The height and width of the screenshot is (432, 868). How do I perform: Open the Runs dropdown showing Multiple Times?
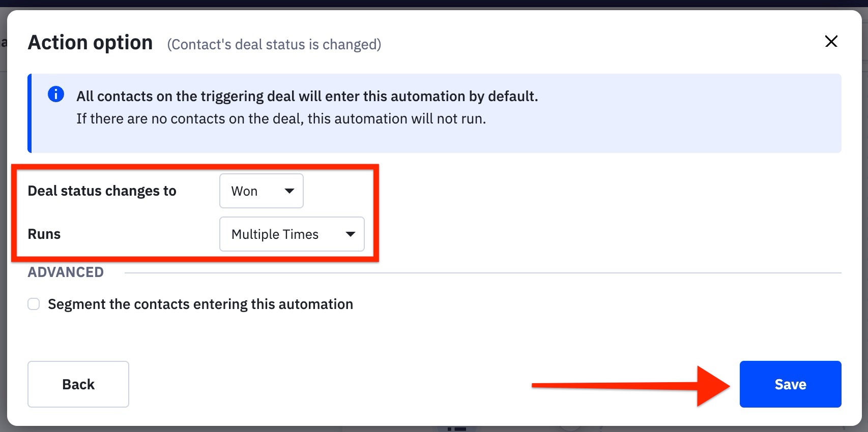(292, 234)
